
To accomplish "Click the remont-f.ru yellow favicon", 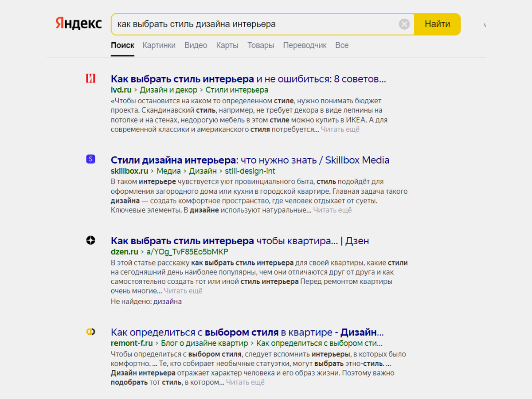I will tap(90, 332).
